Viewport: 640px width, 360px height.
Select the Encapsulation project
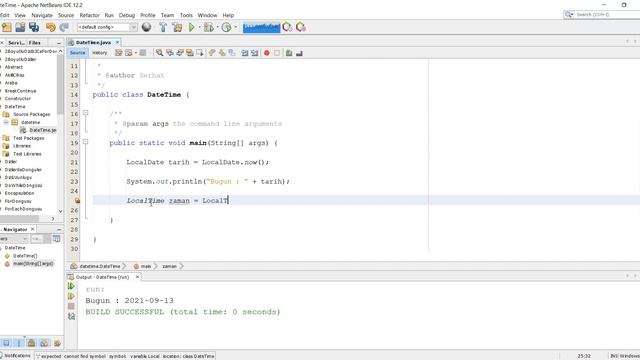coord(19,193)
